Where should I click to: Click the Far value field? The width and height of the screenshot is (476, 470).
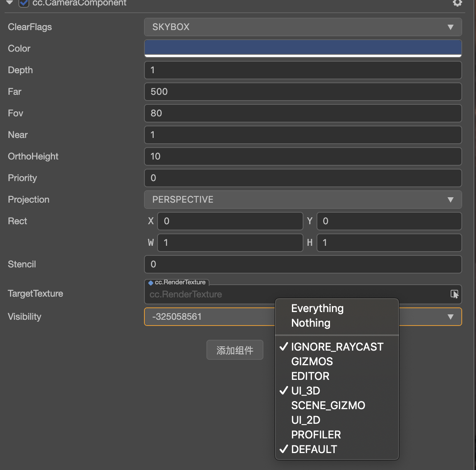303,92
